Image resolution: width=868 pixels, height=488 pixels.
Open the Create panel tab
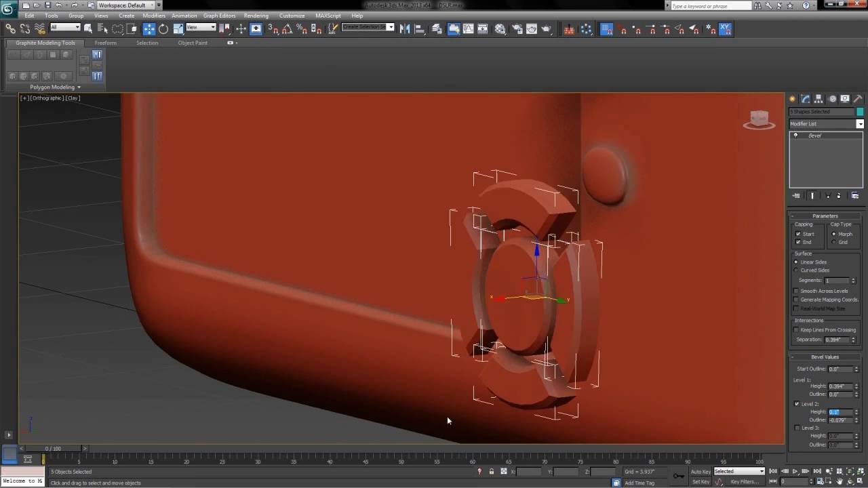[792, 99]
